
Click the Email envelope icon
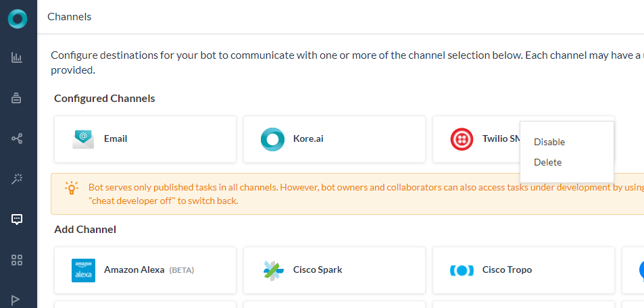pos(83,139)
